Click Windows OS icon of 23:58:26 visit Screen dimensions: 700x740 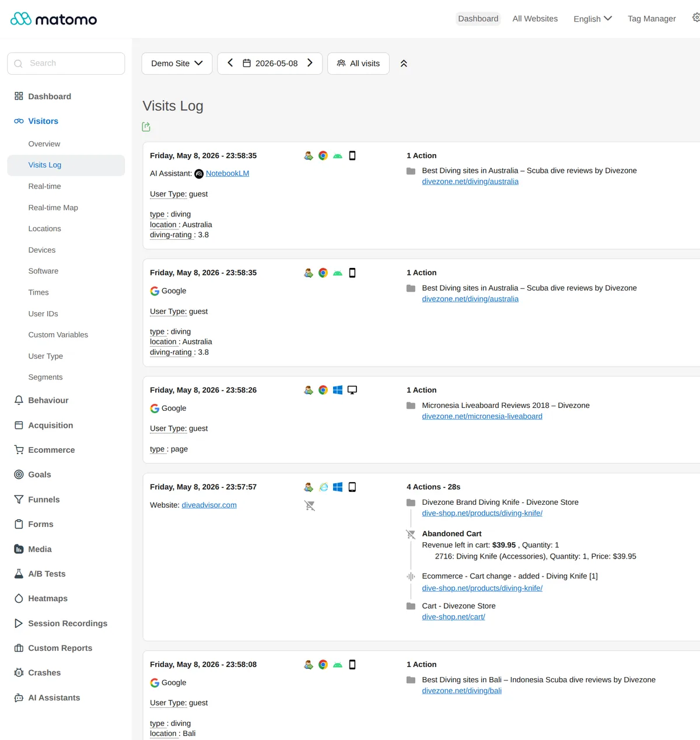click(338, 390)
